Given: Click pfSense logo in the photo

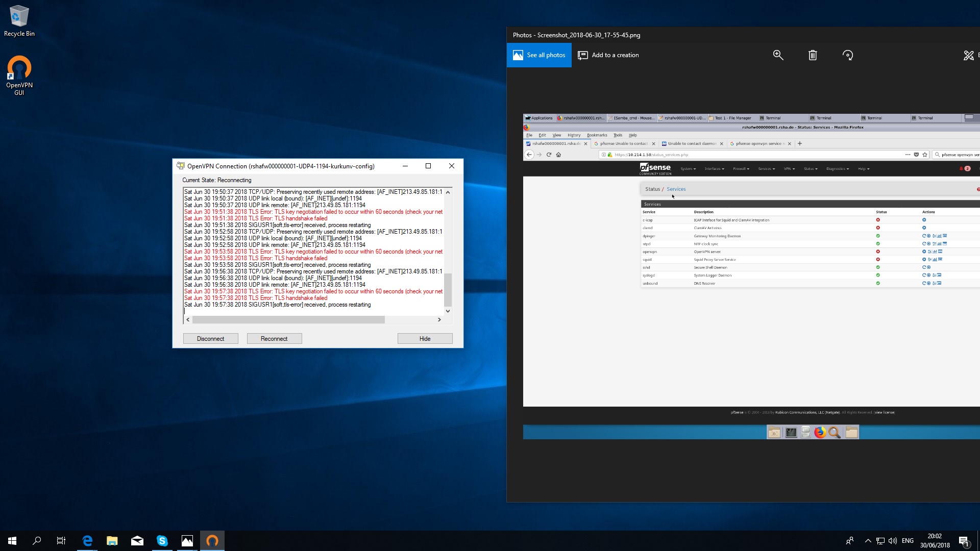Looking at the screenshot, I should (655, 169).
